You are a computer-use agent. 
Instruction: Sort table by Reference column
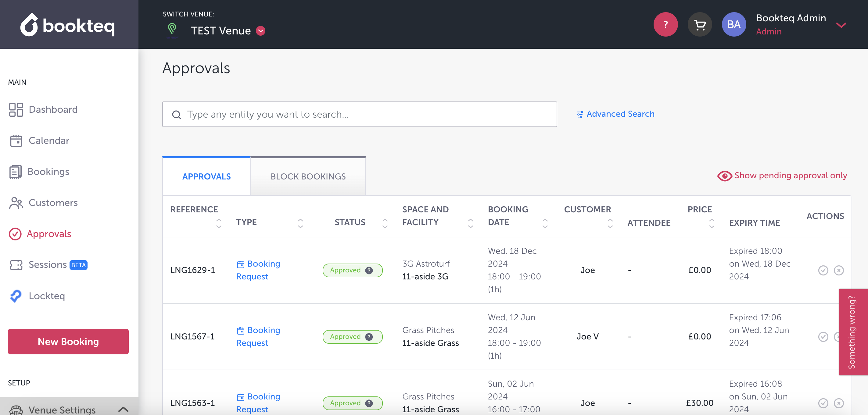[x=219, y=223]
